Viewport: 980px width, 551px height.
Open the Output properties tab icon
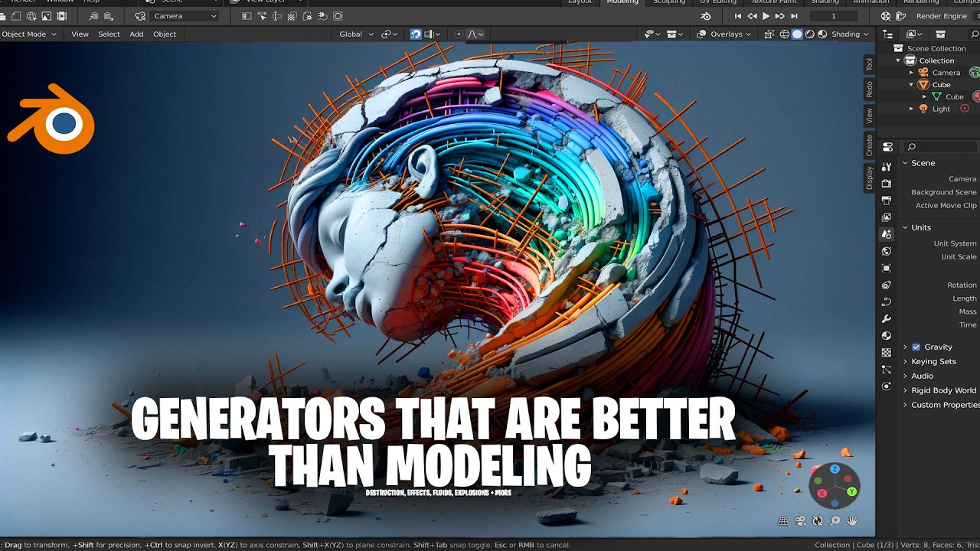[887, 201]
